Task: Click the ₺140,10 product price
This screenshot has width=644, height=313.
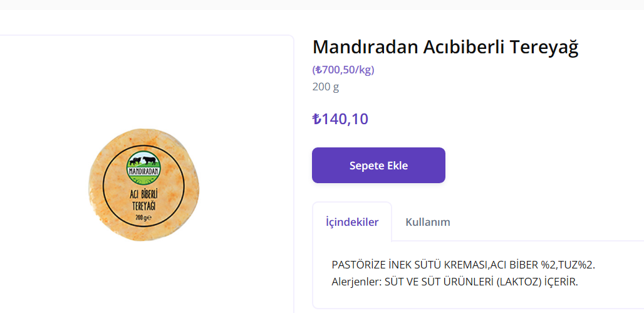Action: pyautogui.click(x=340, y=119)
